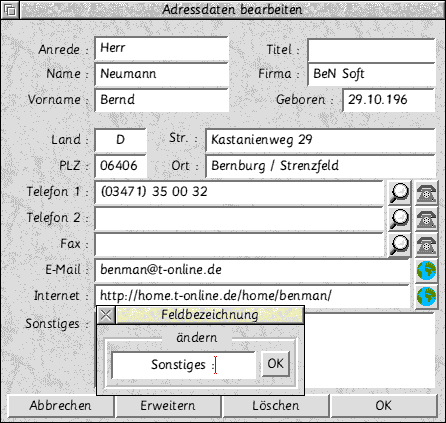Confirm the dialog with the bottom OK button
This screenshot has width=446, height=423.
(384, 406)
